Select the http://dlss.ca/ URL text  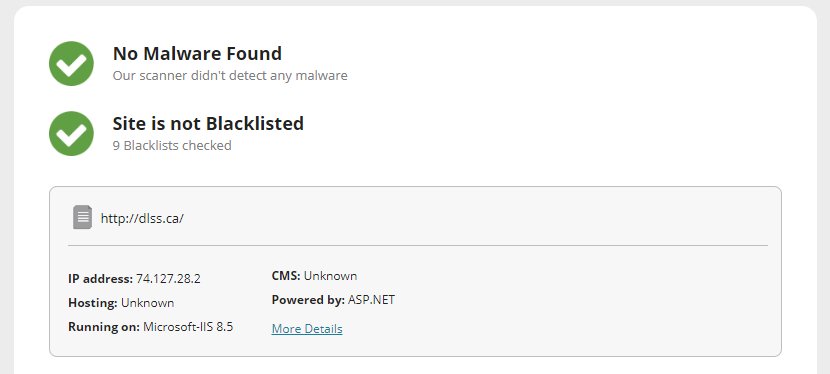pyautogui.click(x=142, y=218)
